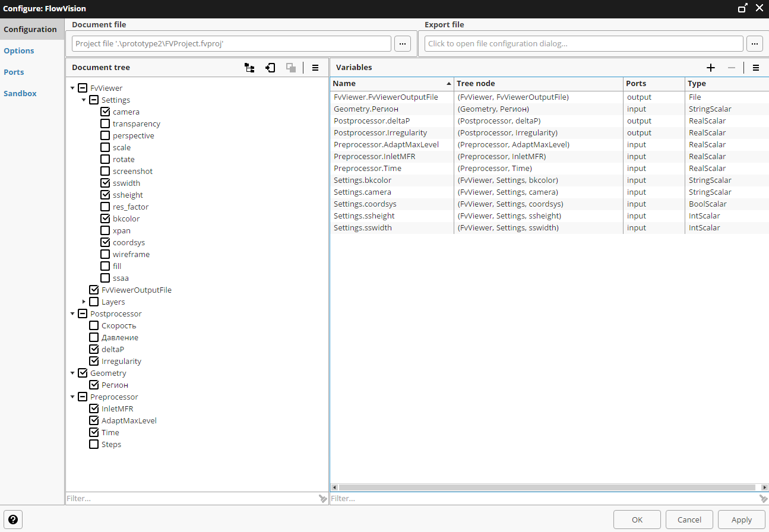Click the Cancel button
The height and width of the screenshot is (532, 769).
coord(689,520)
